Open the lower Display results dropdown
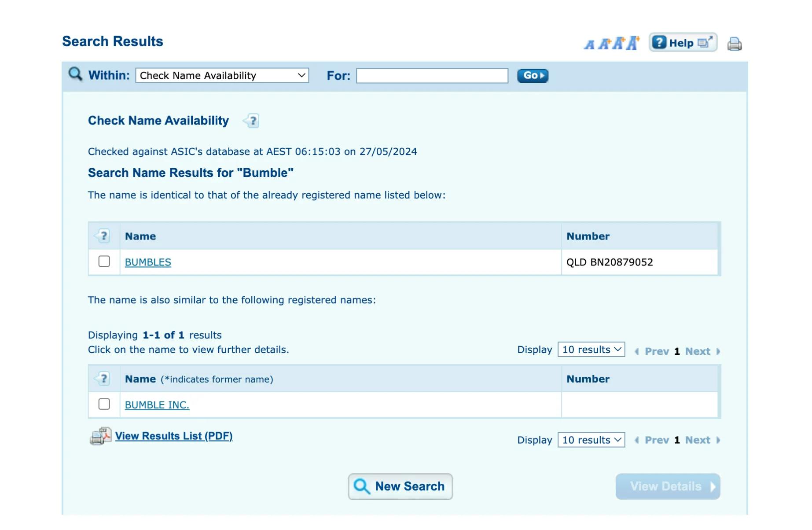This screenshot has width=812, height=530. pos(591,440)
